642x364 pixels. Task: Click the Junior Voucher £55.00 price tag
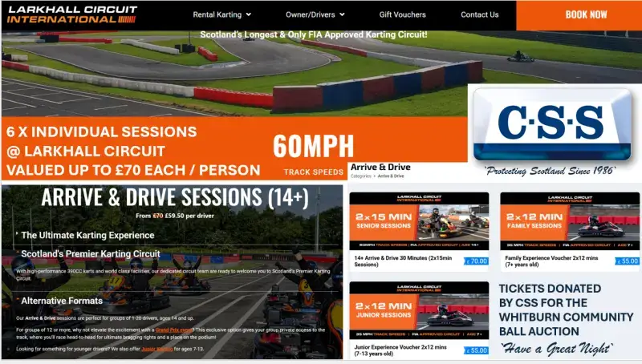[x=476, y=350]
